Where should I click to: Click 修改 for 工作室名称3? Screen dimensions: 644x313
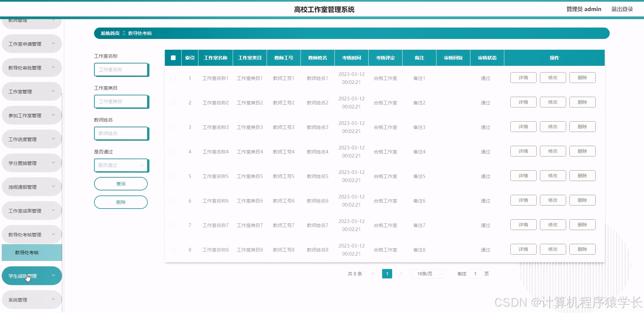[553, 127]
